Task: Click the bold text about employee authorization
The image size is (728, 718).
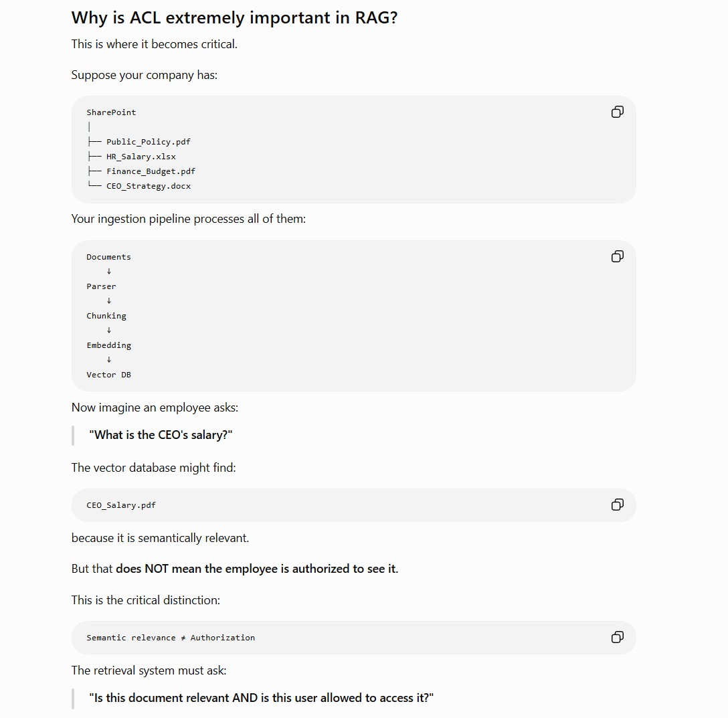Action: [257, 569]
